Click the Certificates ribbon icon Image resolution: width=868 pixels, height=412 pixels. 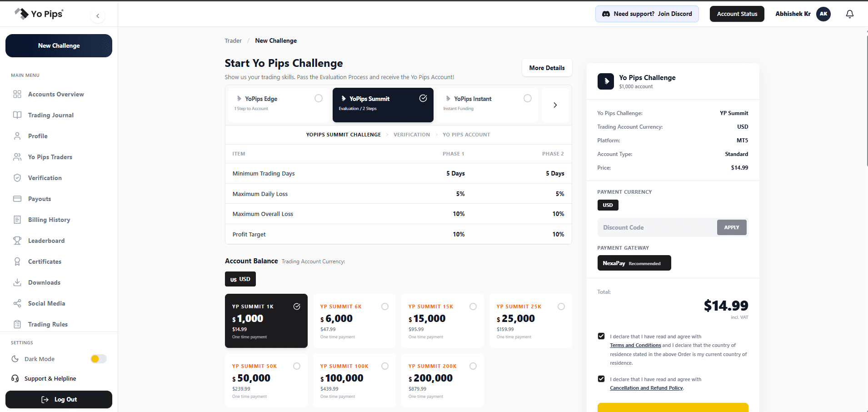(x=17, y=261)
